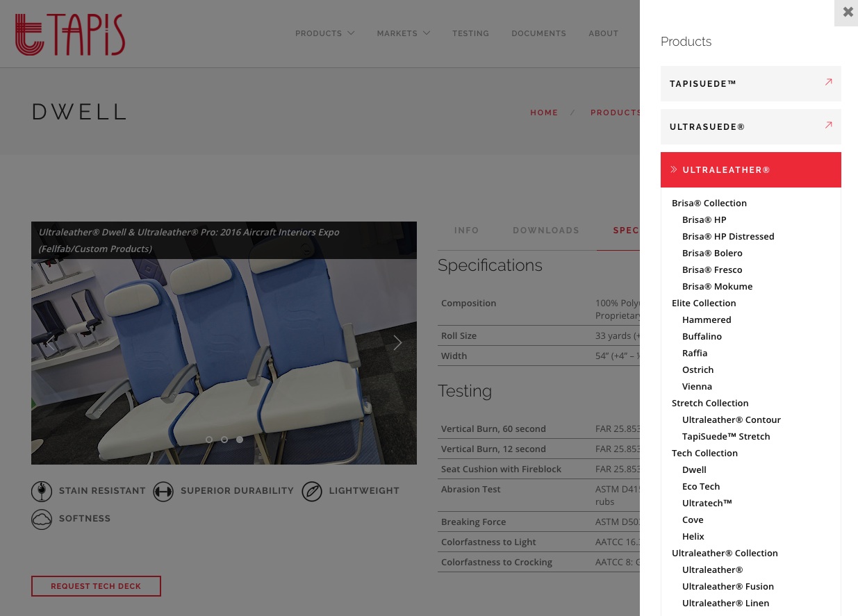Select the third carousel dot

240,440
